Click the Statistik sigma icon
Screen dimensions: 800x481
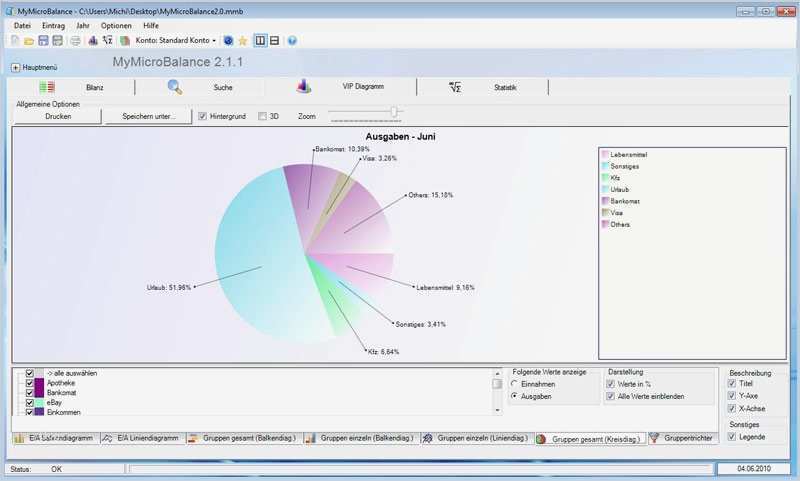(455, 87)
